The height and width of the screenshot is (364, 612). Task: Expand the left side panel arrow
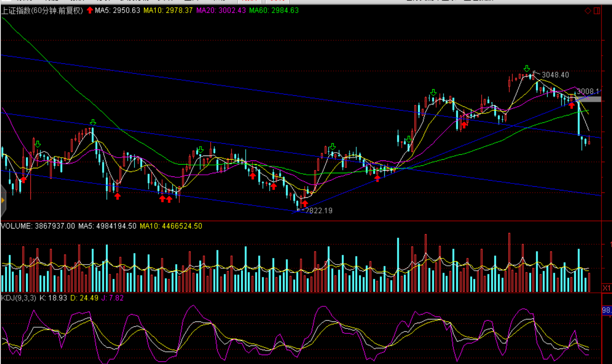2,200
